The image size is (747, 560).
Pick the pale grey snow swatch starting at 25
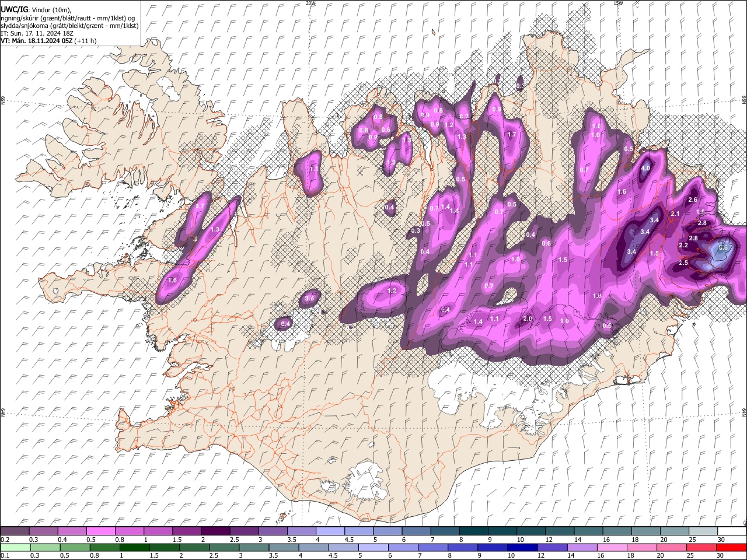coord(703,531)
